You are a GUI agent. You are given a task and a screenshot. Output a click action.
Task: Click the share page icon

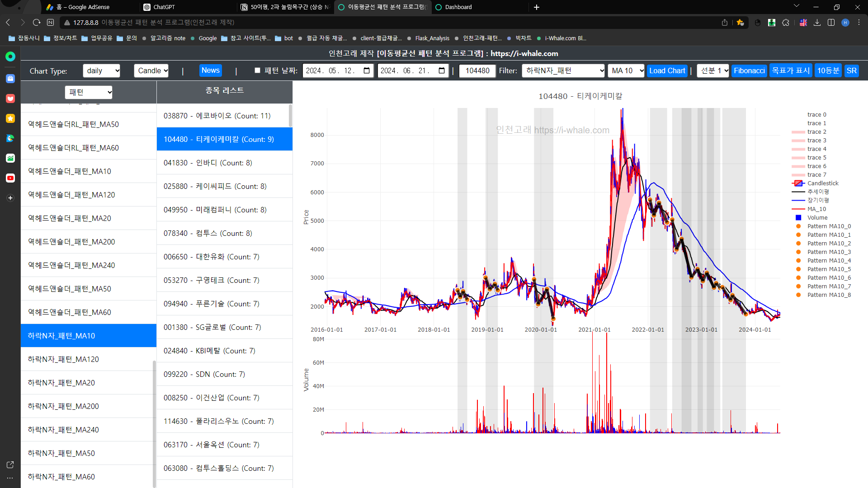725,22
